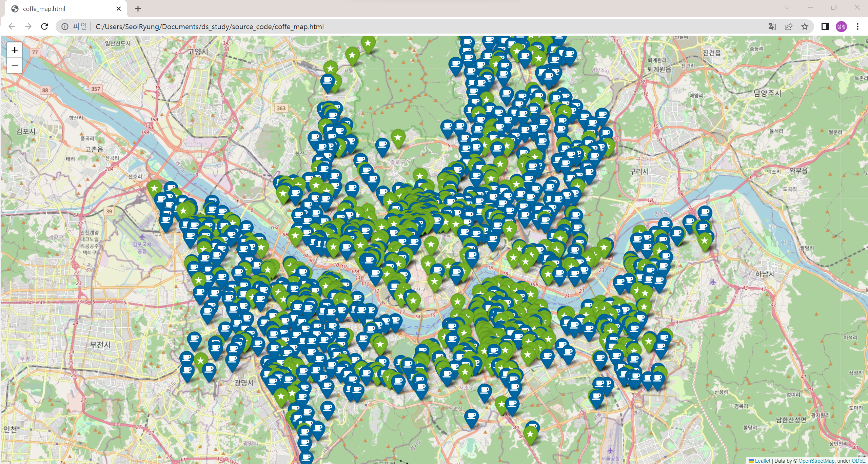
Task: Click the browser back arrow
Action: point(12,26)
